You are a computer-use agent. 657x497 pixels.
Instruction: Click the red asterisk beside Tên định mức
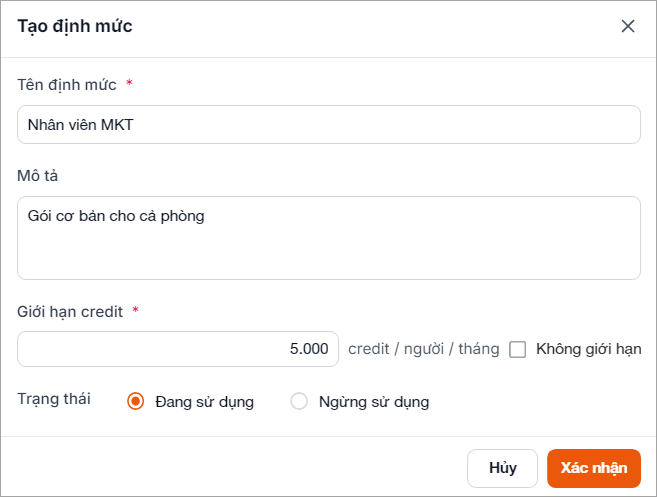(x=129, y=84)
